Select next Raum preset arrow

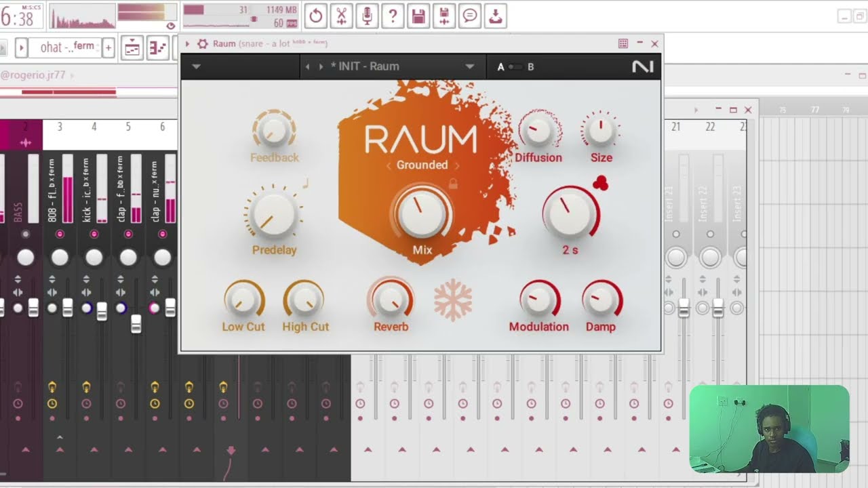tap(321, 66)
